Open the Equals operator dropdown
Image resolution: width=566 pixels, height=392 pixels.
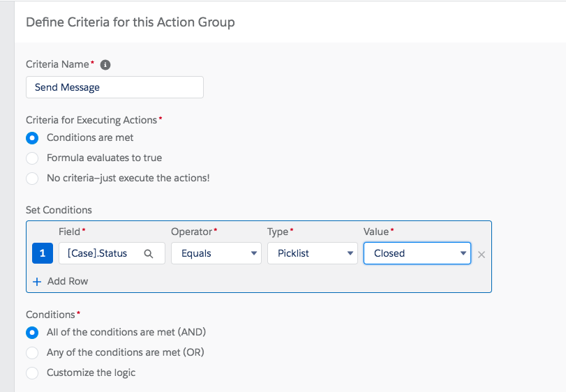(216, 253)
